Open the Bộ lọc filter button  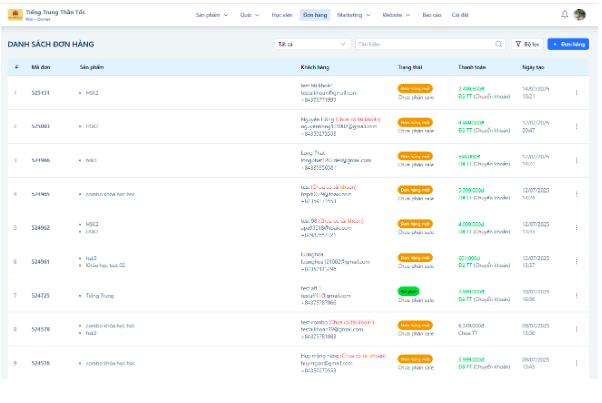(x=525, y=45)
